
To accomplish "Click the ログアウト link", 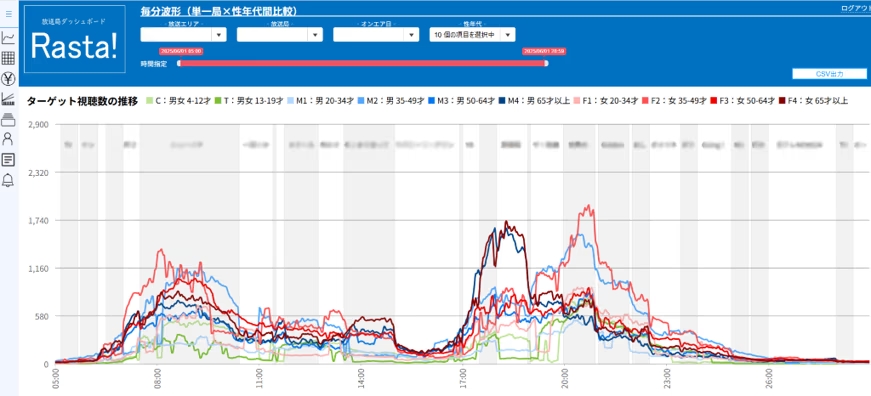I will [x=856, y=8].
